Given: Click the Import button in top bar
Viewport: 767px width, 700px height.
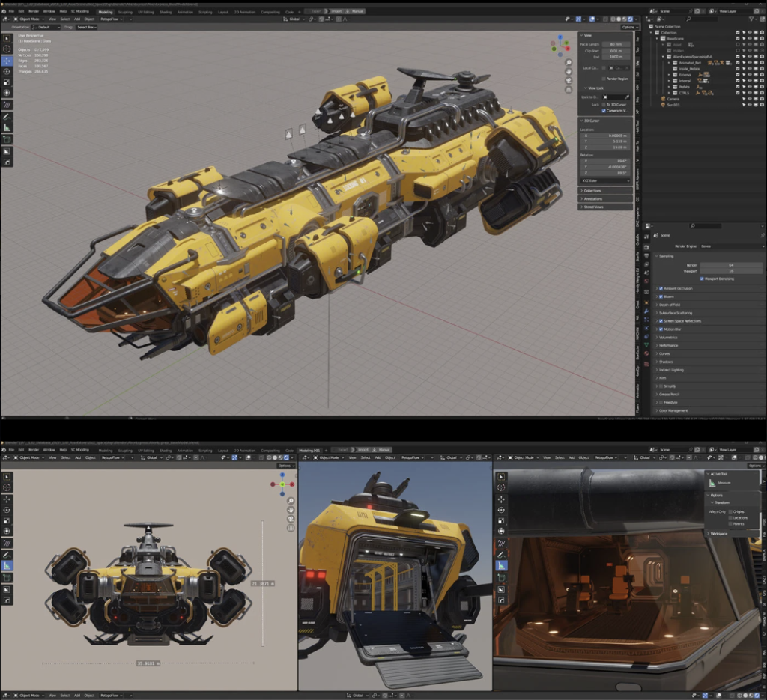Looking at the screenshot, I should pyautogui.click(x=335, y=11).
